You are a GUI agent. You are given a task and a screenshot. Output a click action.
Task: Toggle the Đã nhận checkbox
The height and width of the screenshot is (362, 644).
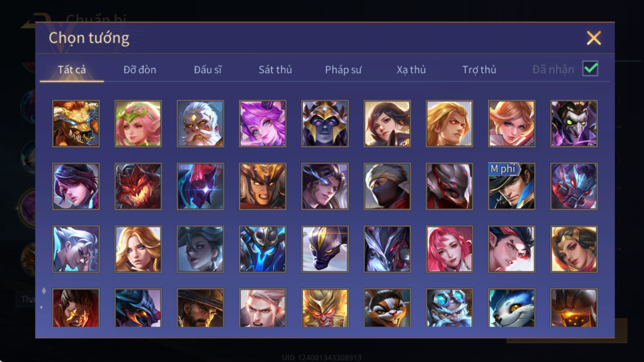coord(590,69)
